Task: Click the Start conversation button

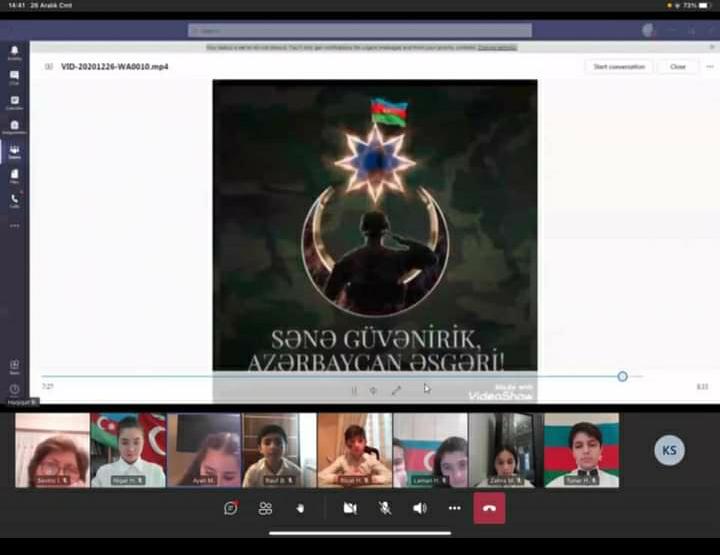Action: coord(619,67)
